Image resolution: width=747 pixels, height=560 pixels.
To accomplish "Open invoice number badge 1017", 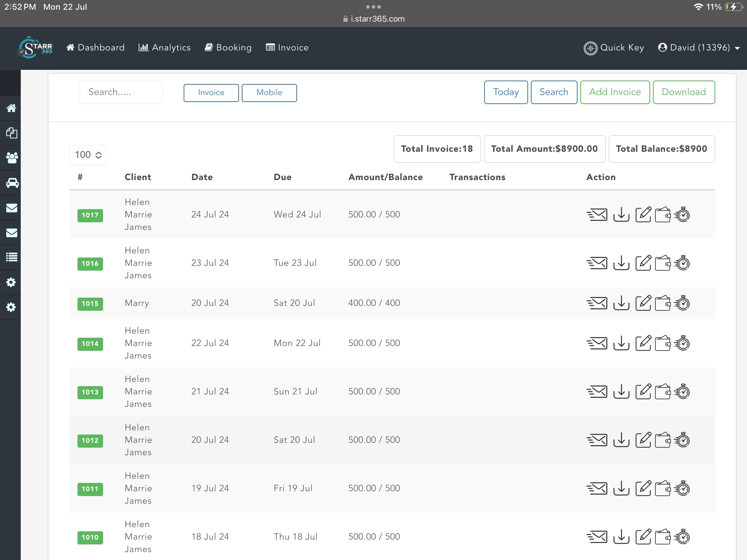I will click(90, 215).
